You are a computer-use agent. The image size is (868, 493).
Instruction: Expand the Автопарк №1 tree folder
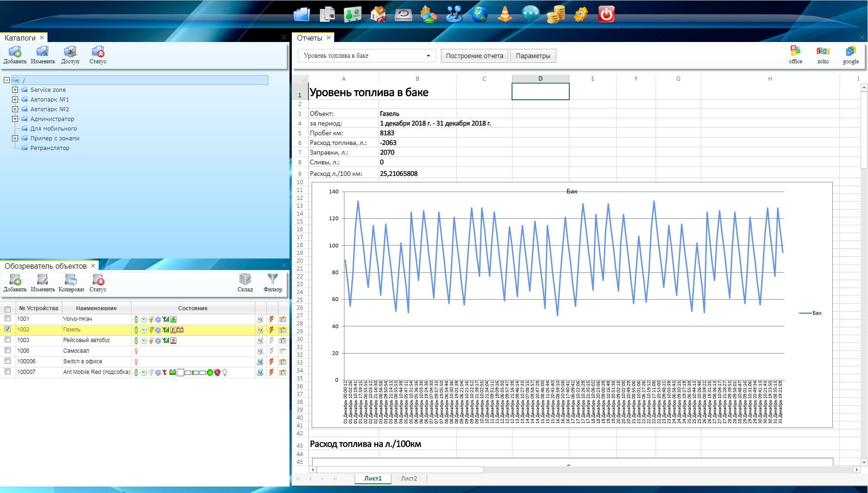click(15, 99)
